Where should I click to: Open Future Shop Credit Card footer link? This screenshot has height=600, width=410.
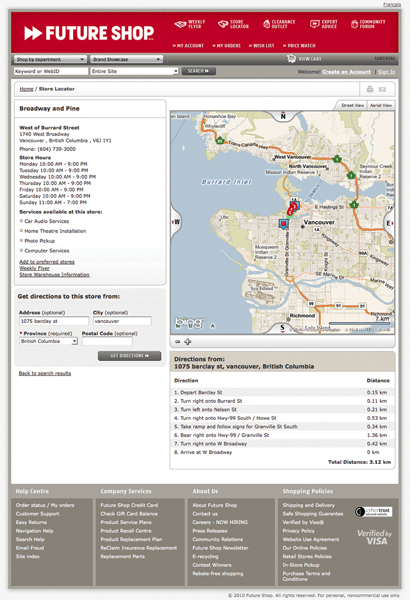129,505
